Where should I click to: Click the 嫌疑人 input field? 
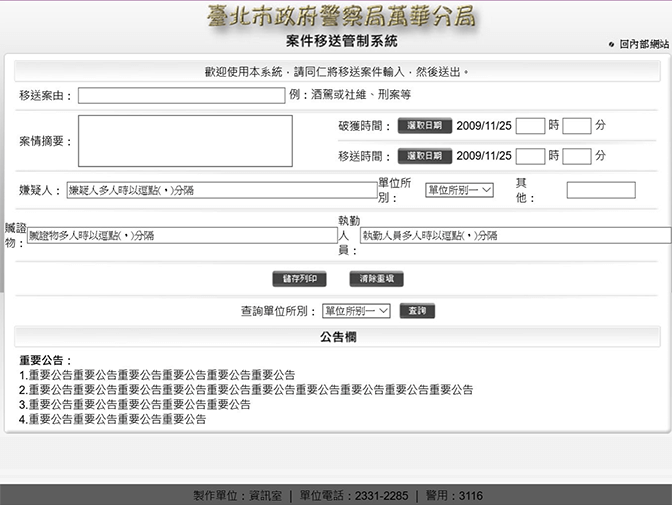click(x=222, y=190)
